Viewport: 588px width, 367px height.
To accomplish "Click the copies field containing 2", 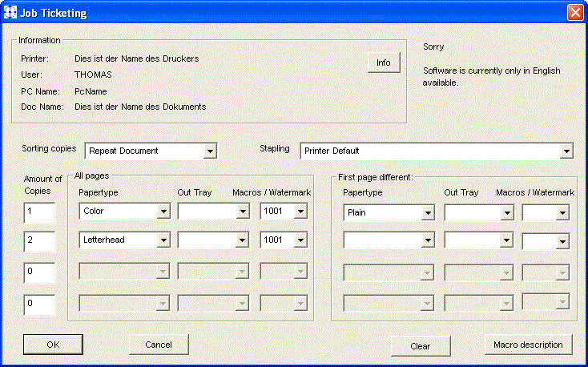I will point(38,240).
